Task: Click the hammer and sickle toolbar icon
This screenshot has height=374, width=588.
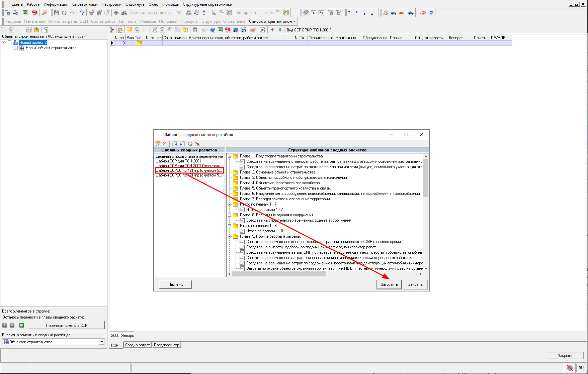Action: coord(386,13)
